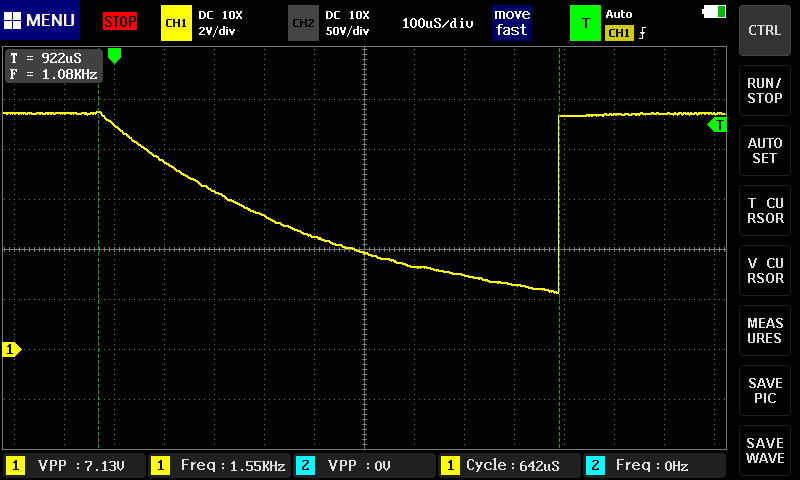Select the CH1 Cycle 642uS measurement

click(510, 465)
